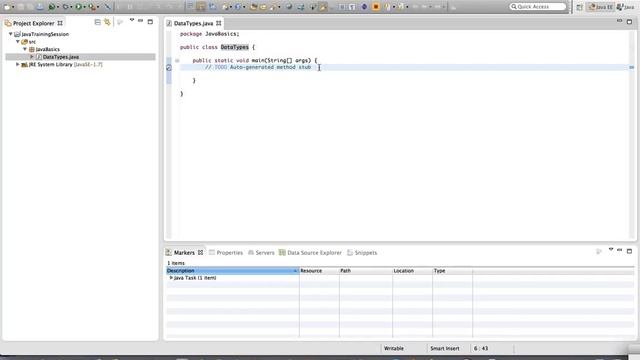The width and height of the screenshot is (640, 360).
Task: Click Link with Editor icon
Action: tap(107, 22)
